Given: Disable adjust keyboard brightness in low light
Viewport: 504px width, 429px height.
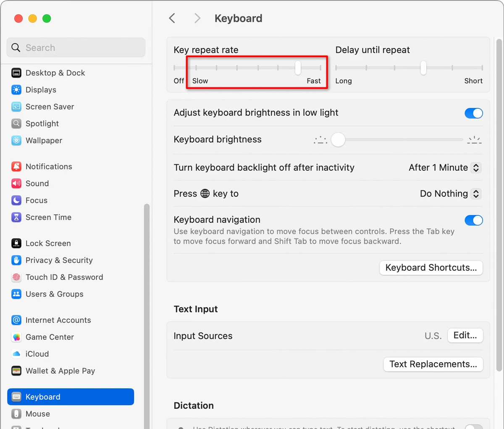Looking at the screenshot, I should click(474, 113).
